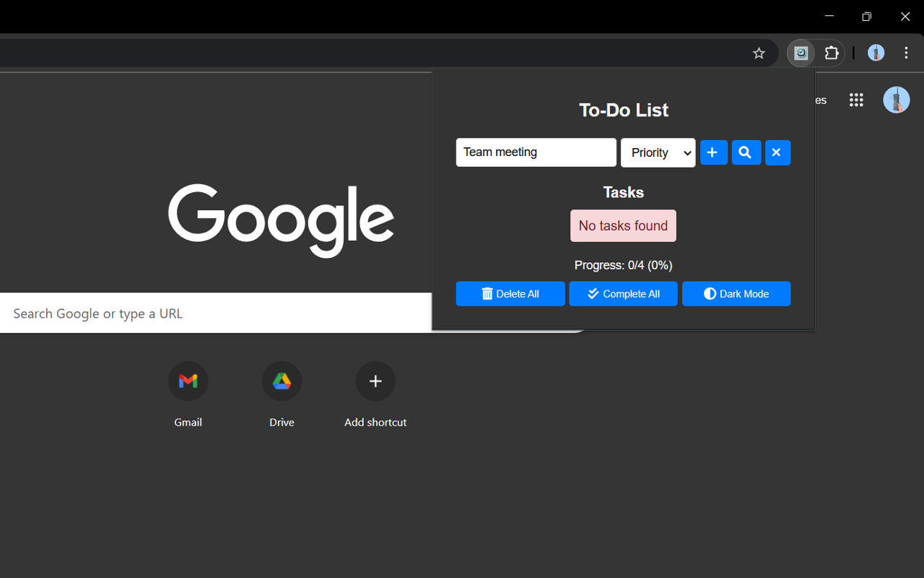This screenshot has width=924, height=578.
Task: Click the bookmark star icon
Action: [759, 53]
